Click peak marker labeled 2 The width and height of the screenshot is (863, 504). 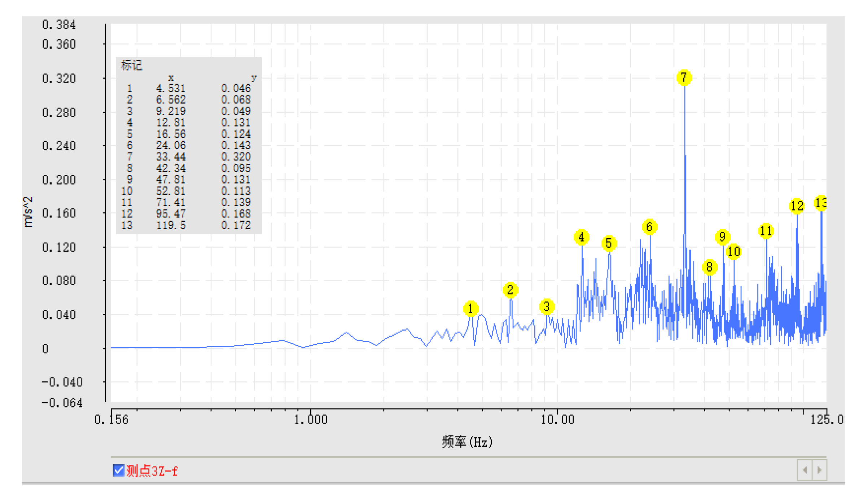[x=510, y=290]
